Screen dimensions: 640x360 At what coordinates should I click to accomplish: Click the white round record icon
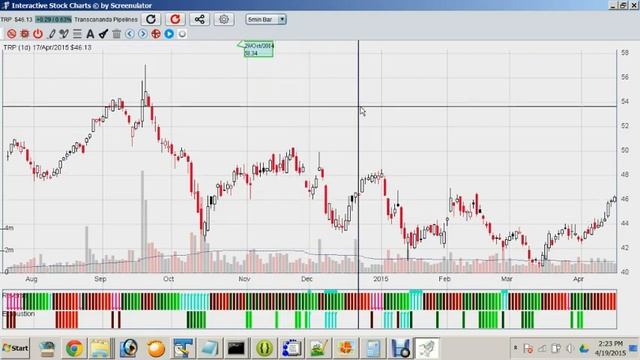182,34
